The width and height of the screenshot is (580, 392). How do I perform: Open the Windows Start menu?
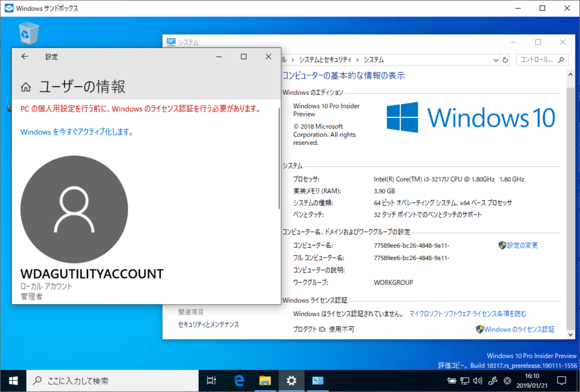click(13, 381)
